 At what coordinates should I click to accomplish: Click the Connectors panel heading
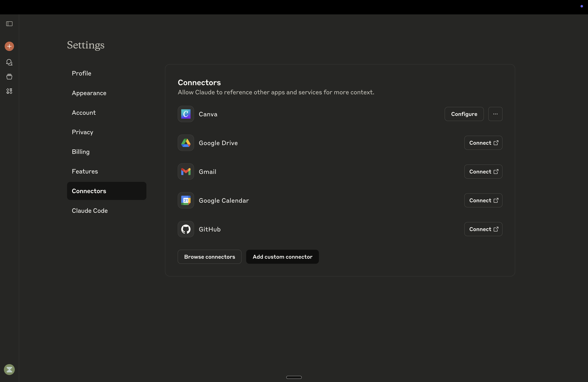pos(199,82)
